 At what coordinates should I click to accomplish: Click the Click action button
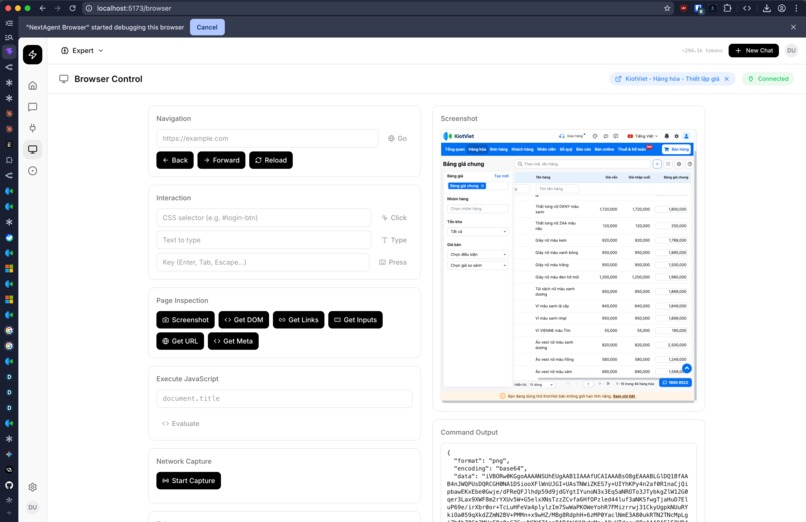tap(394, 218)
